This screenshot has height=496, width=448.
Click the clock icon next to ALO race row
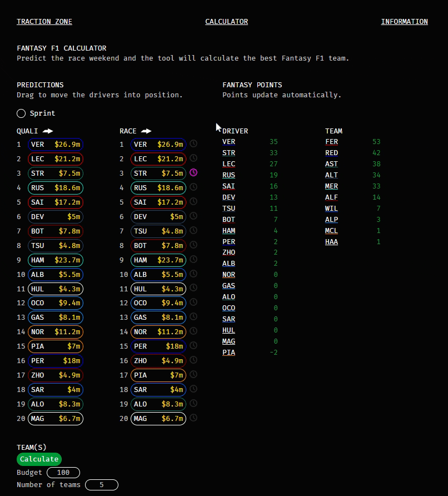coord(193,403)
